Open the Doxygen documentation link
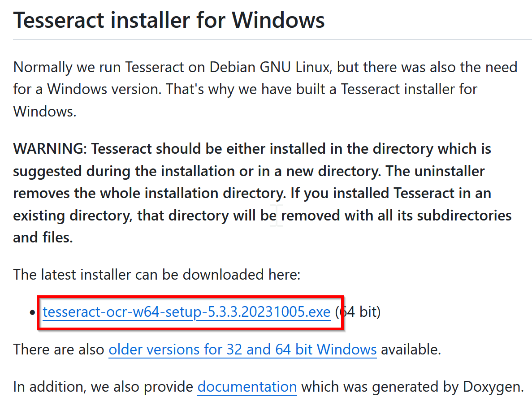 click(247, 387)
